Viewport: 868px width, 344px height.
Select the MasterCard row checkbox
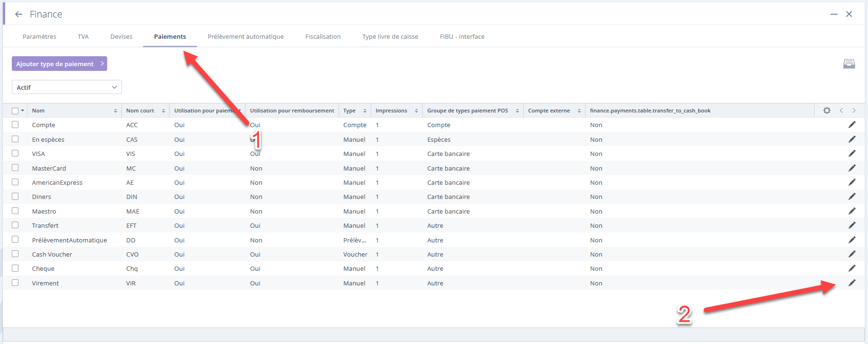pos(15,168)
